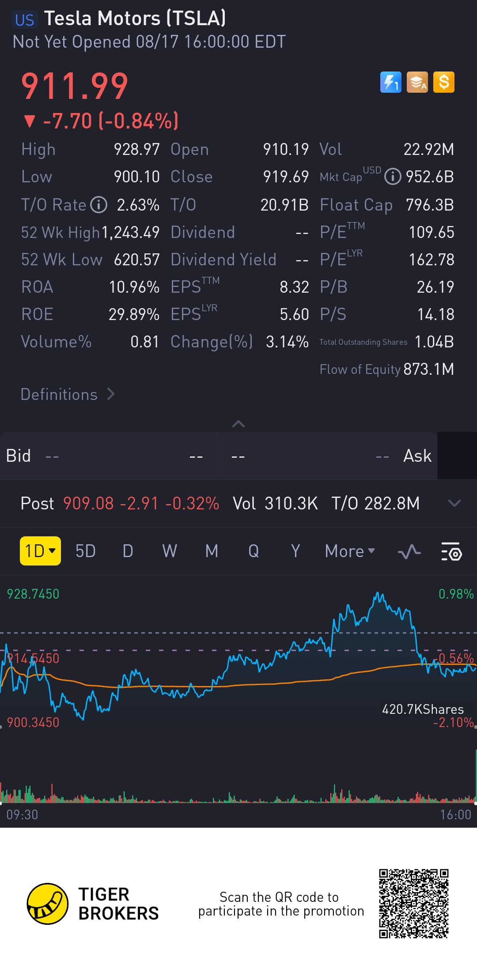Tap the High value 928.97
477x980 pixels.
tap(136, 150)
